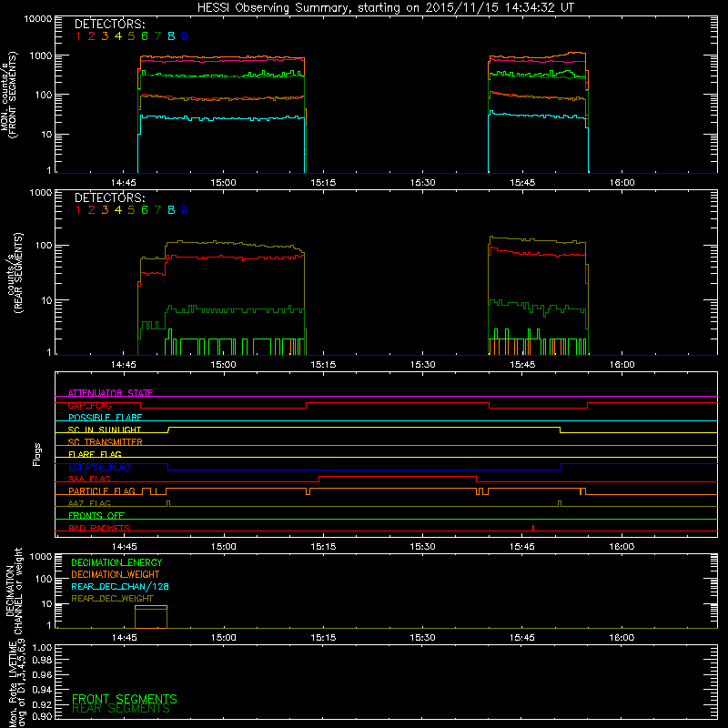Click the REAR_DEC_WEIGHT legend entry
Viewport: 728px width, 728px height.
point(112,599)
